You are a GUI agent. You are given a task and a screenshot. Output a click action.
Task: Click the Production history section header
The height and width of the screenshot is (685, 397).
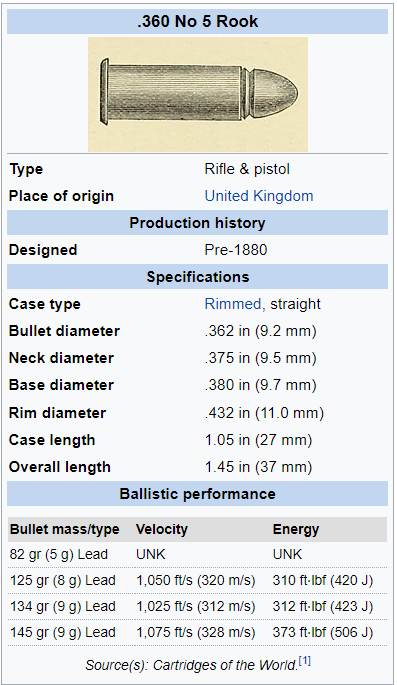197,223
